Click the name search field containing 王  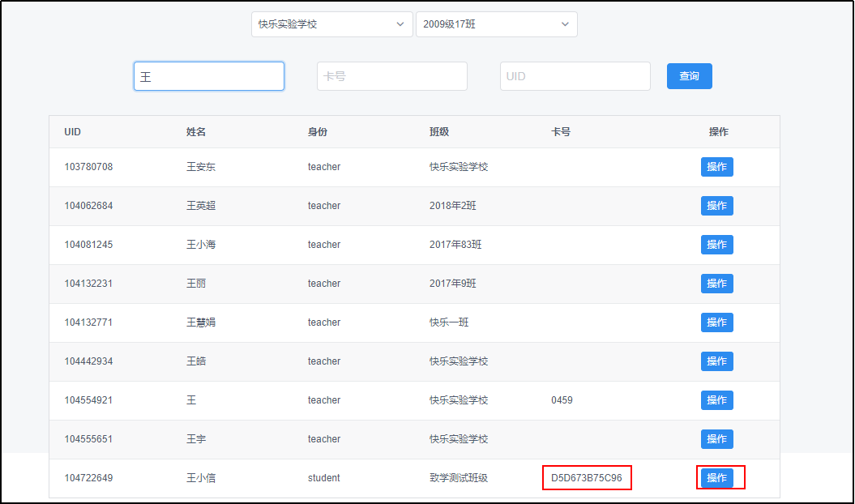[209, 76]
